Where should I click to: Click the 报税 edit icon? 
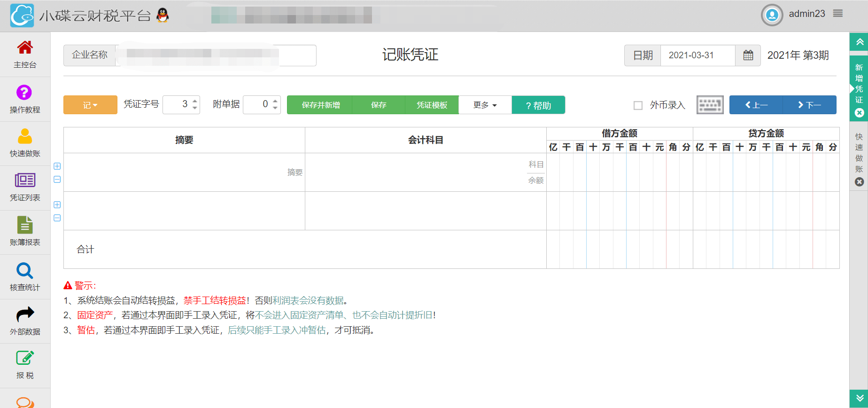point(25,358)
